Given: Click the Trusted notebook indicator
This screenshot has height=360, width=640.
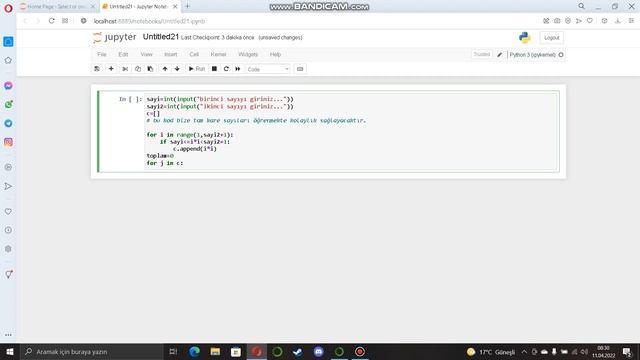Looking at the screenshot, I should [x=482, y=54].
